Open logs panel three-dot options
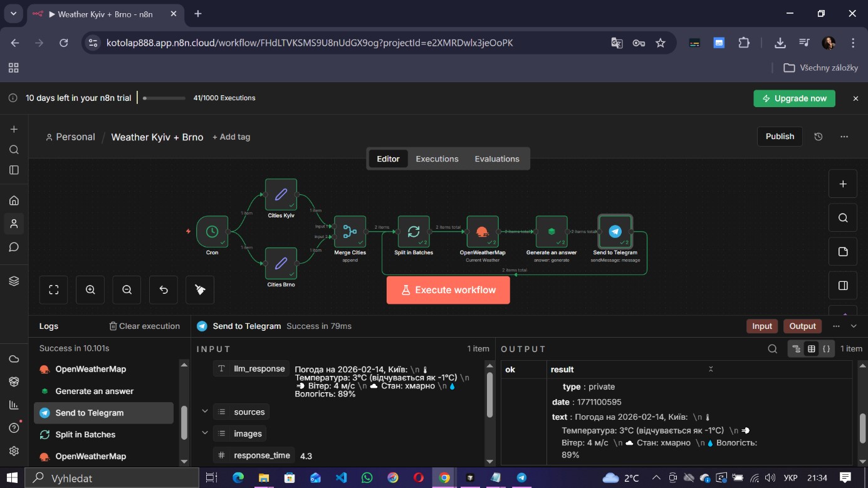Screen dimensions: 868x488 pyautogui.click(x=836, y=326)
